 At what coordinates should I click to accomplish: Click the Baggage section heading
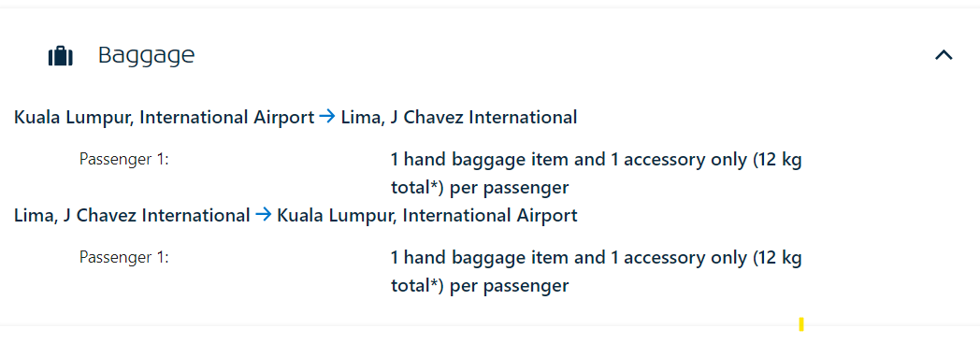click(146, 55)
